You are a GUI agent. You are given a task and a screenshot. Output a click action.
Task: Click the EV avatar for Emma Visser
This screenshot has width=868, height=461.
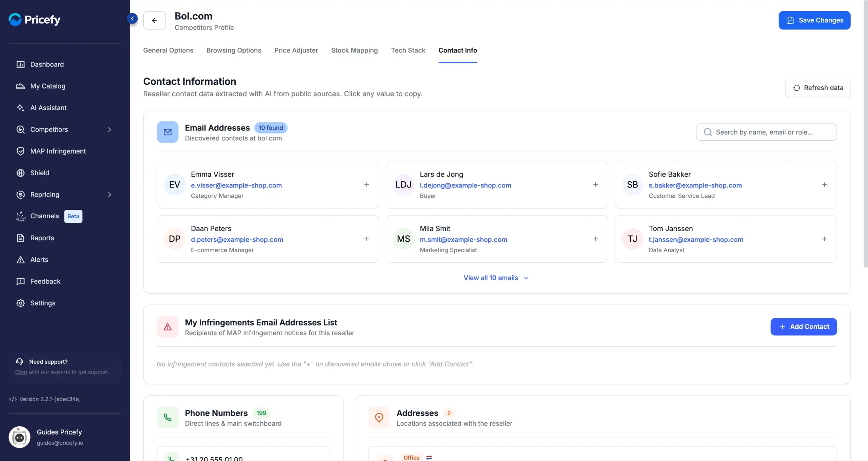pyautogui.click(x=175, y=185)
